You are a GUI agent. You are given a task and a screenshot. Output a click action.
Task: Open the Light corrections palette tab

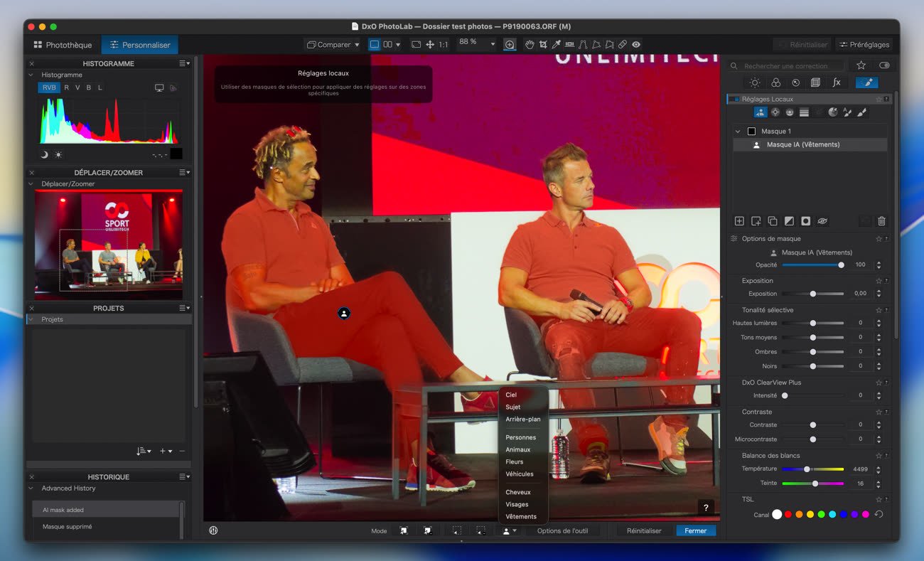(x=755, y=82)
